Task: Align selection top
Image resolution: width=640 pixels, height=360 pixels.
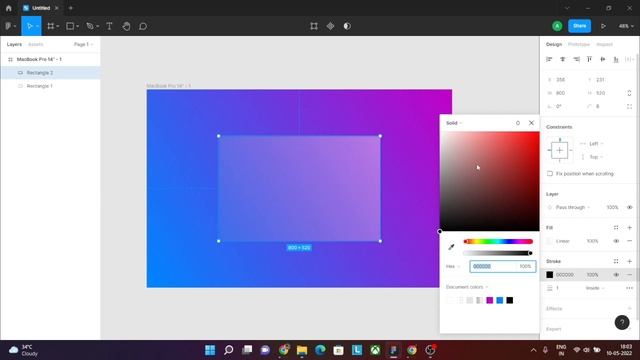Action: (589, 60)
